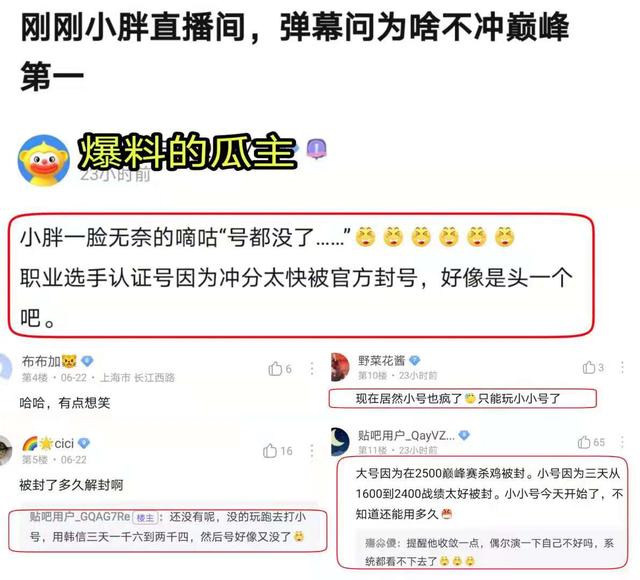Open three-dot menu on cici's comment
The width and height of the screenshot is (640, 580).
tap(312, 451)
